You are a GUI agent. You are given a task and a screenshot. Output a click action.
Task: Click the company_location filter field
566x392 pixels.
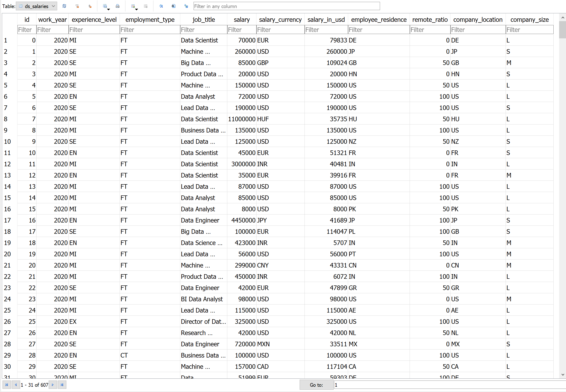[478, 30]
